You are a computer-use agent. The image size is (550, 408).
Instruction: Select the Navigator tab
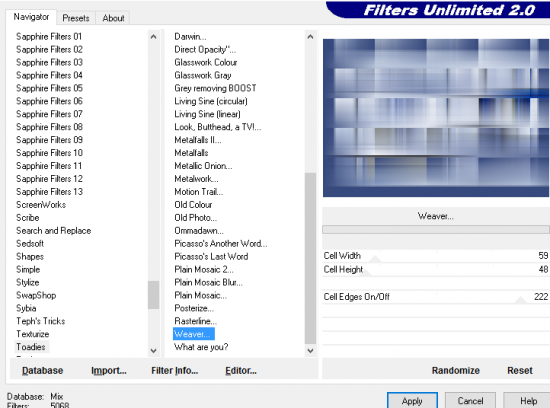(x=31, y=17)
